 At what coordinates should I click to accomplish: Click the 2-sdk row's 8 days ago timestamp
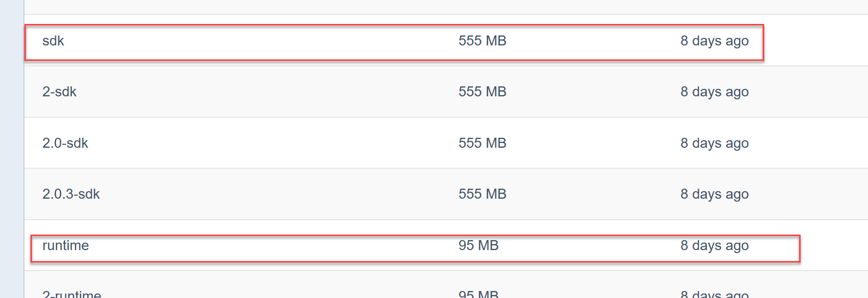coord(714,92)
